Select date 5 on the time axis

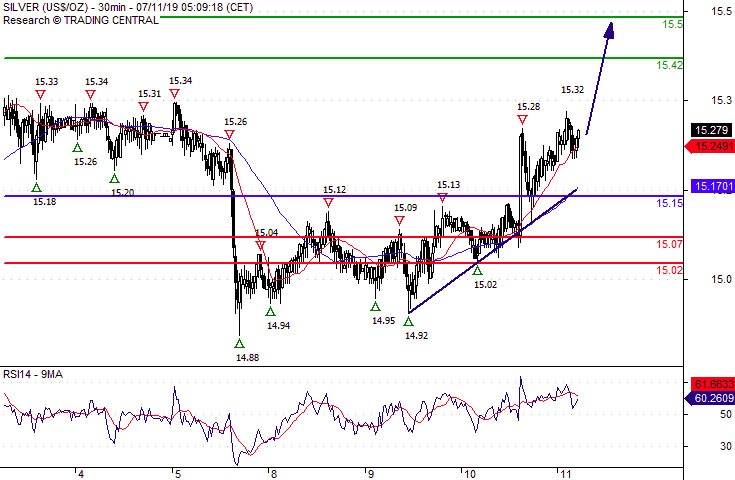click(178, 474)
